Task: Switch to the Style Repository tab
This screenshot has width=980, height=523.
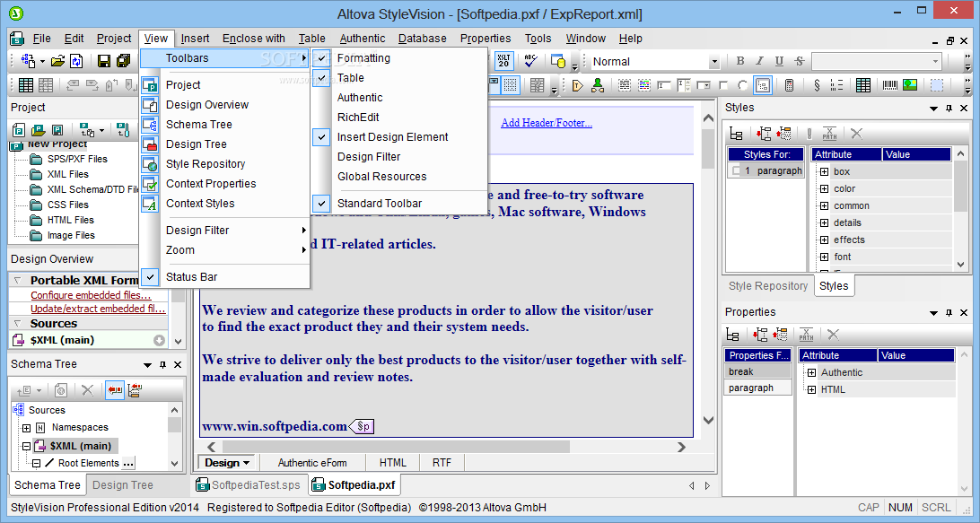Action: pos(768,285)
